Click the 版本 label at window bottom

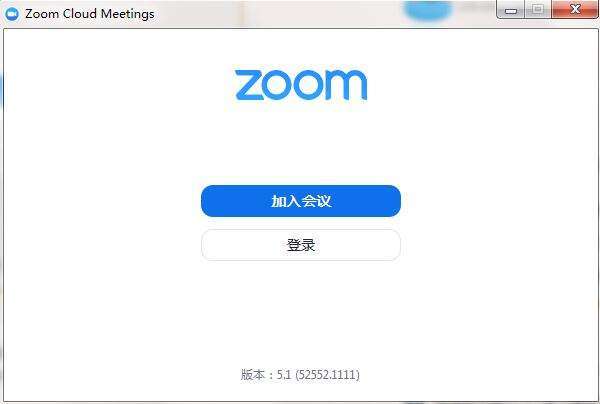tap(253, 374)
